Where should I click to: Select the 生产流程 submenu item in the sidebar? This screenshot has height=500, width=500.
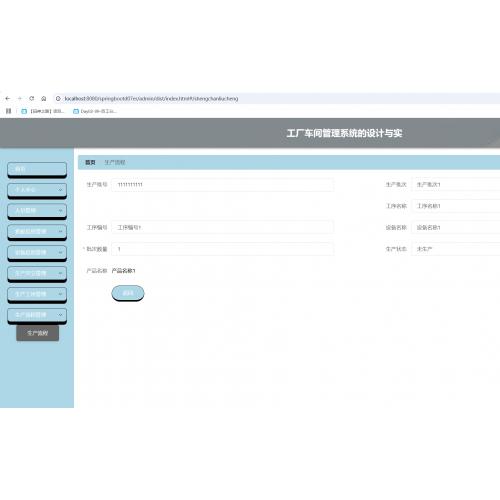click(38, 333)
